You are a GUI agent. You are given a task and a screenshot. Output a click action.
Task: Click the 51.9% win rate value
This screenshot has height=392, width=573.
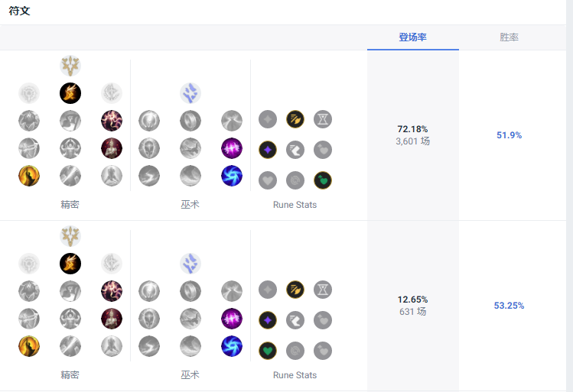coord(509,135)
